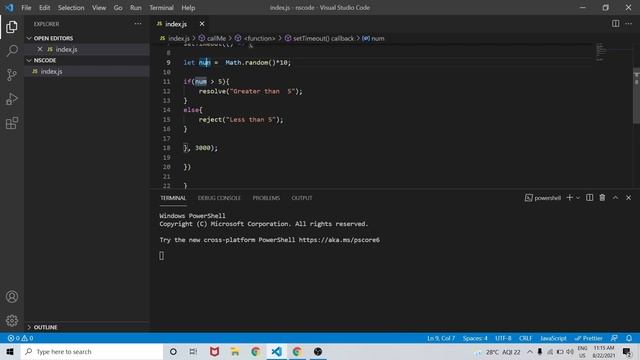640x360 pixels.
Task: Close the terminal panel
Action: [x=629, y=198]
